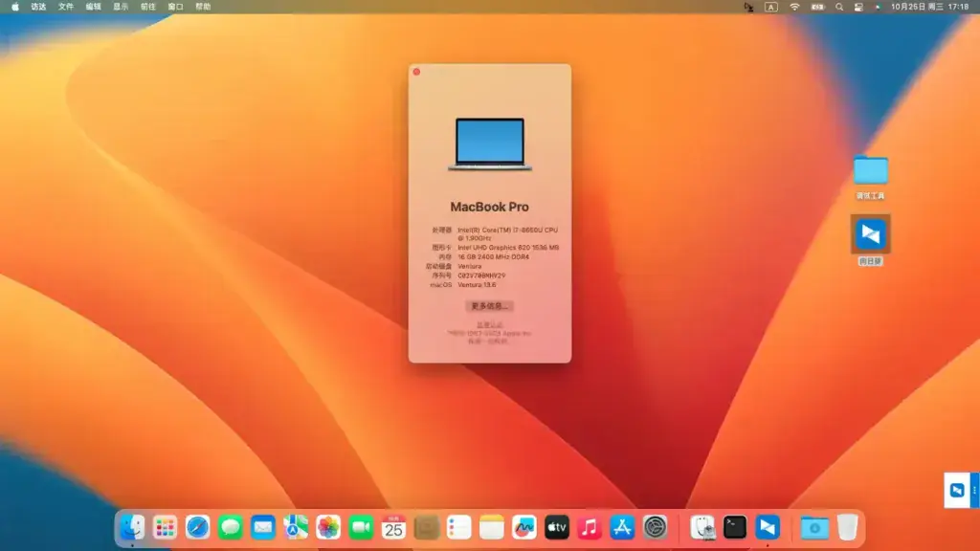Click the Wi-Fi status icon

tap(794, 7)
